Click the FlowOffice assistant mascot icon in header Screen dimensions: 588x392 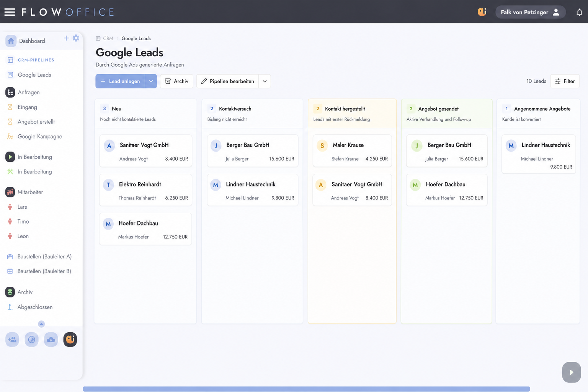coord(482,12)
